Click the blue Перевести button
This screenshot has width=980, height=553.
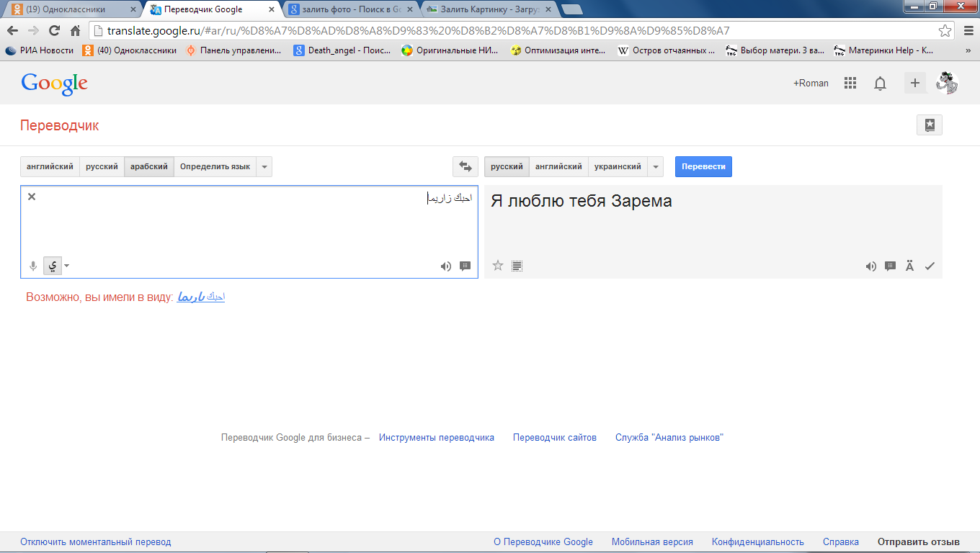click(703, 166)
